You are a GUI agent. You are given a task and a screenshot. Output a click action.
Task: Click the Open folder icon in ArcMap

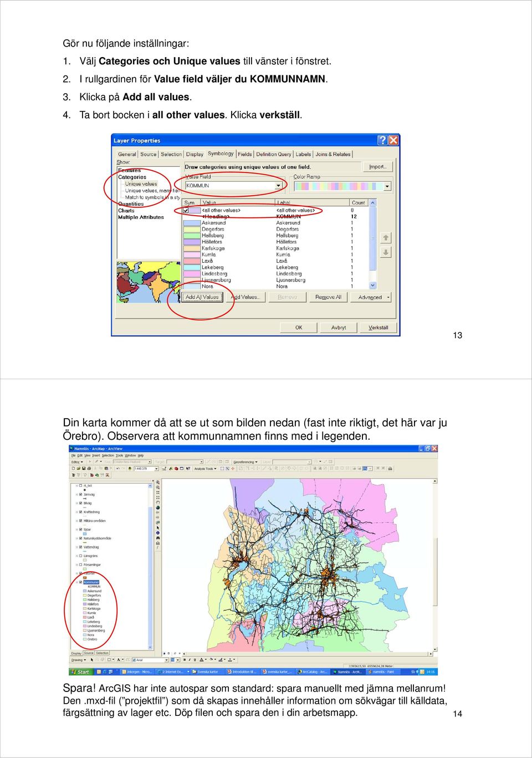point(79,469)
